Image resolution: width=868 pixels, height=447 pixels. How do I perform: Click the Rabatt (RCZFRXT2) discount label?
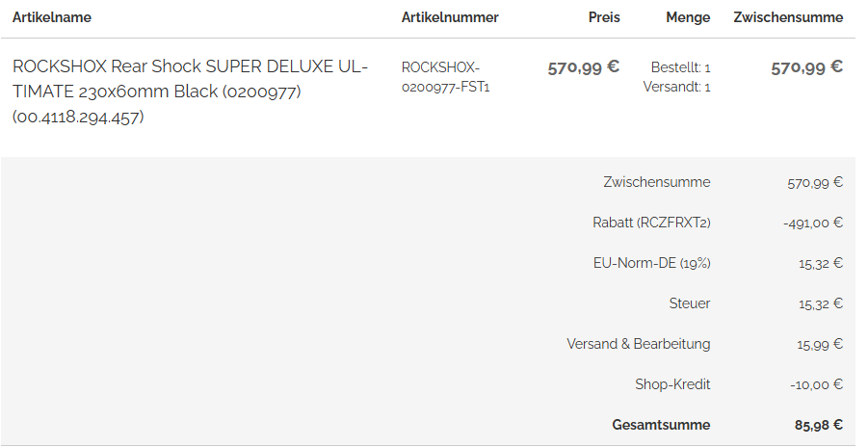(651, 223)
